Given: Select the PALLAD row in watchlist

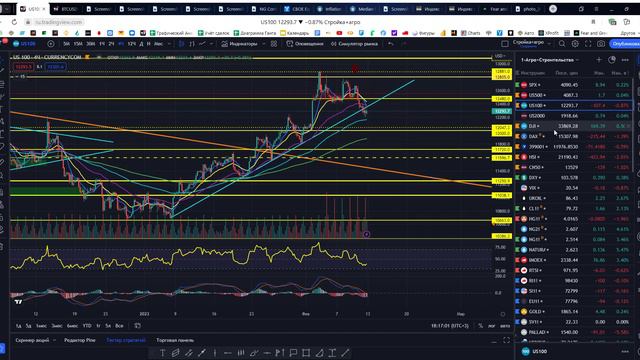Looking at the screenshot, I should coord(574,332).
